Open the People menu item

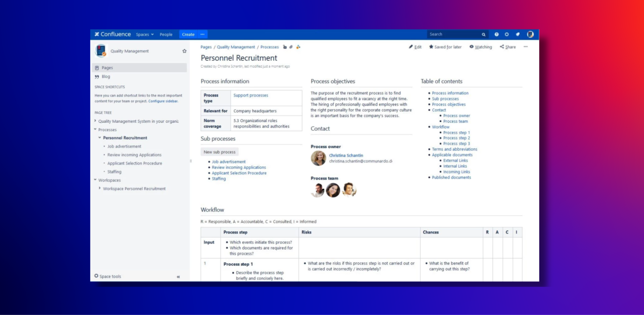(166, 34)
